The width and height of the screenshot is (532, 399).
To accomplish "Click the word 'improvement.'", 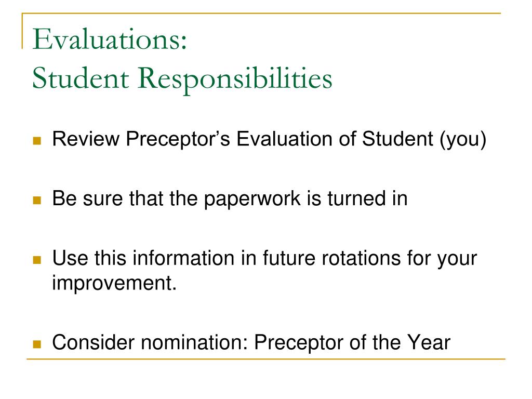I will click(x=114, y=284).
